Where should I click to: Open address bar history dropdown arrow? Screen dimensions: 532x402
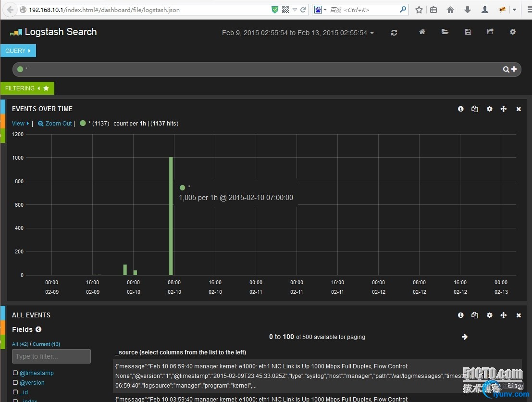point(295,10)
